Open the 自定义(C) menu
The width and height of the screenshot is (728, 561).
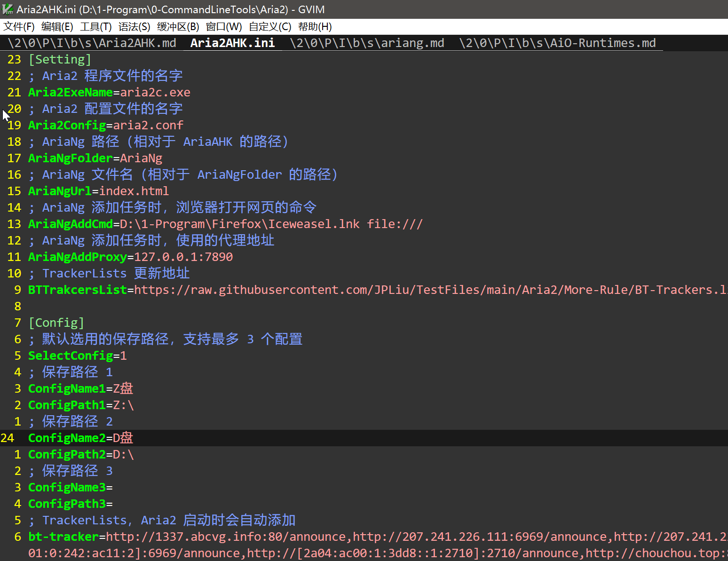tap(270, 27)
